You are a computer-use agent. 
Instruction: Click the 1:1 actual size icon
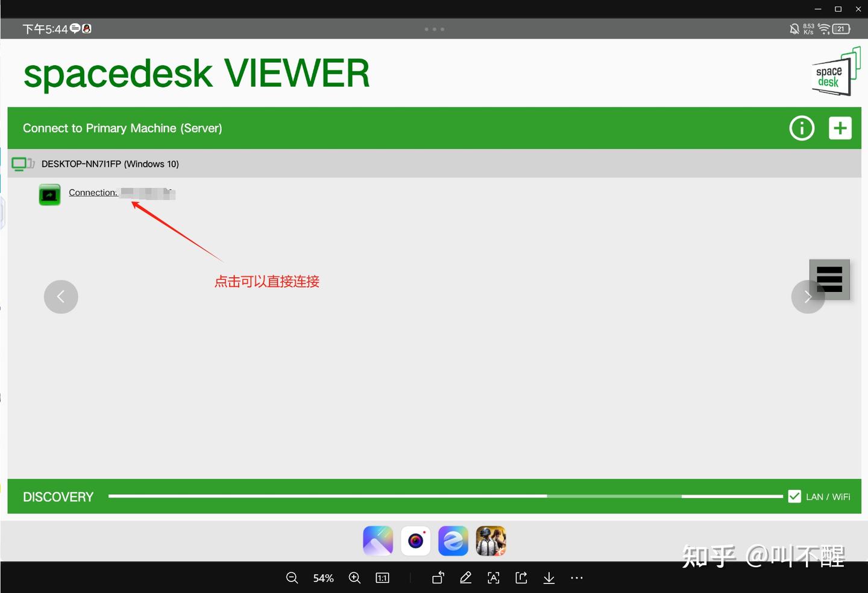[382, 578]
